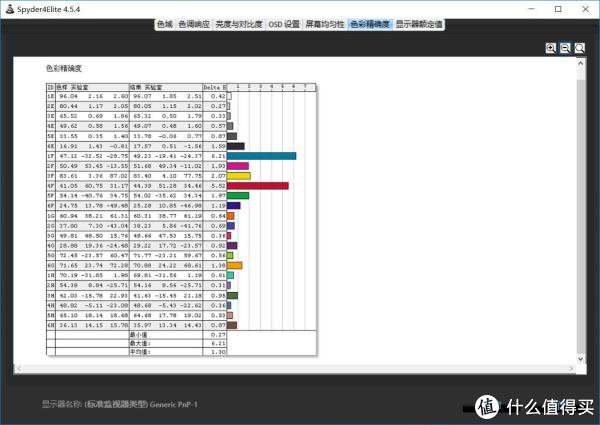Click the Delta E value 2.07 in row 3F
Viewport: 600px width, 425px height.
[x=218, y=176]
